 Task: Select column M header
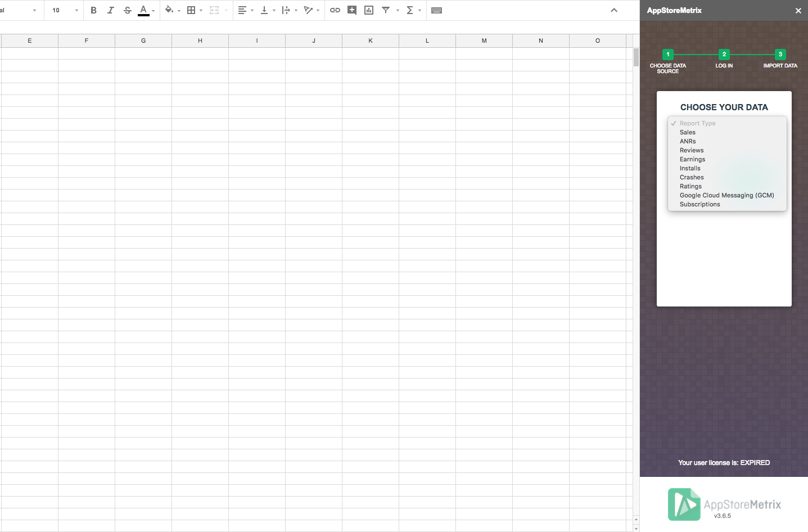coord(484,40)
